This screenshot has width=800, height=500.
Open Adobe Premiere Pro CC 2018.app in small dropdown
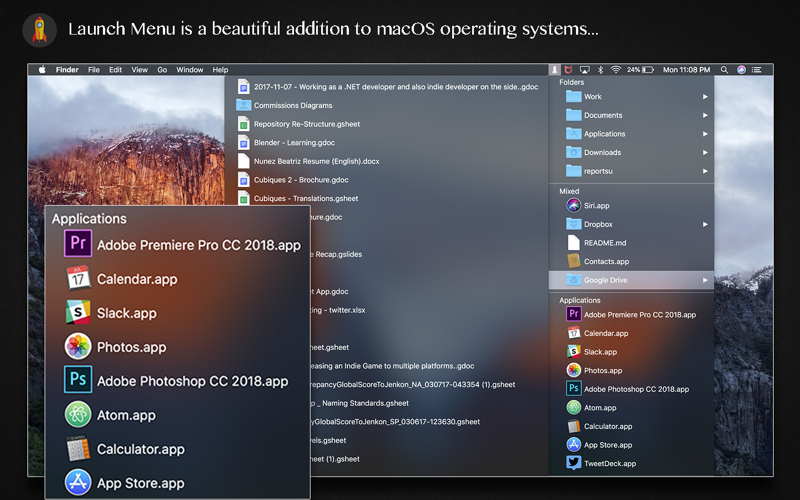click(x=631, y=315)
